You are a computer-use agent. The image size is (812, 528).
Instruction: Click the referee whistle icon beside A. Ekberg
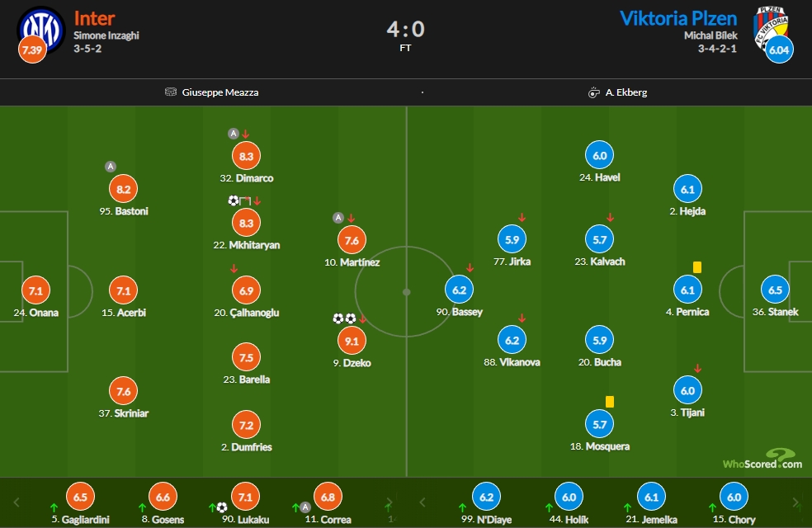[593, 92]
